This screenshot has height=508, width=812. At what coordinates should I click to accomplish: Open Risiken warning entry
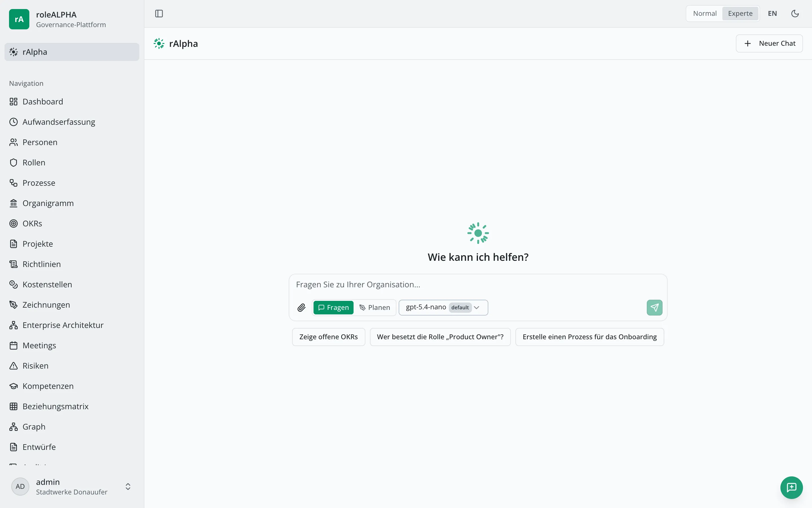(x=72, y=366)
